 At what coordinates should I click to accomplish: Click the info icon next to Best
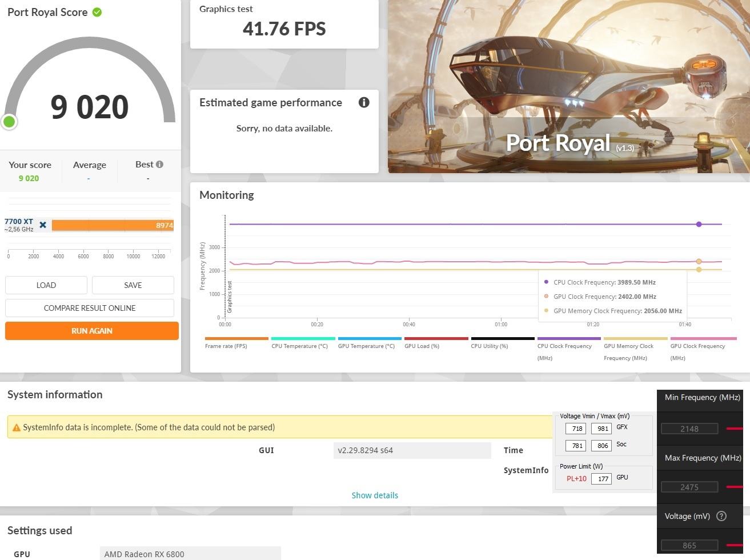tap(159, 164)
